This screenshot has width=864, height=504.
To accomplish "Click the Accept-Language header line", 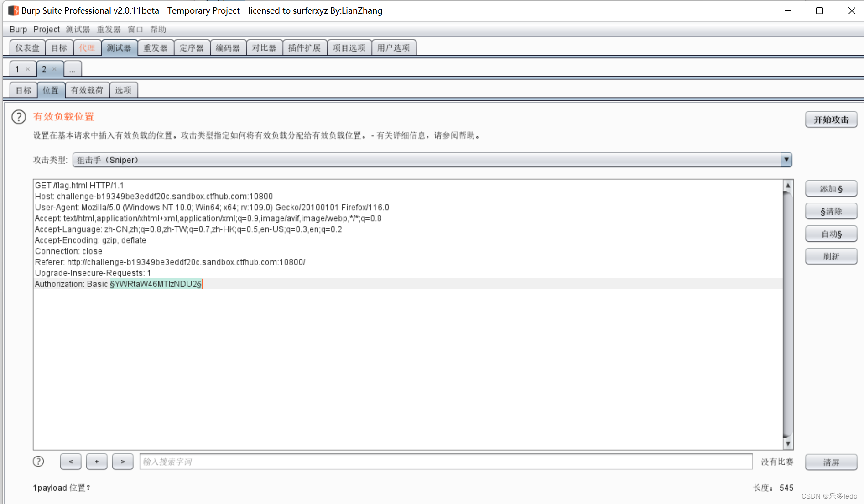I will [188, 229].
